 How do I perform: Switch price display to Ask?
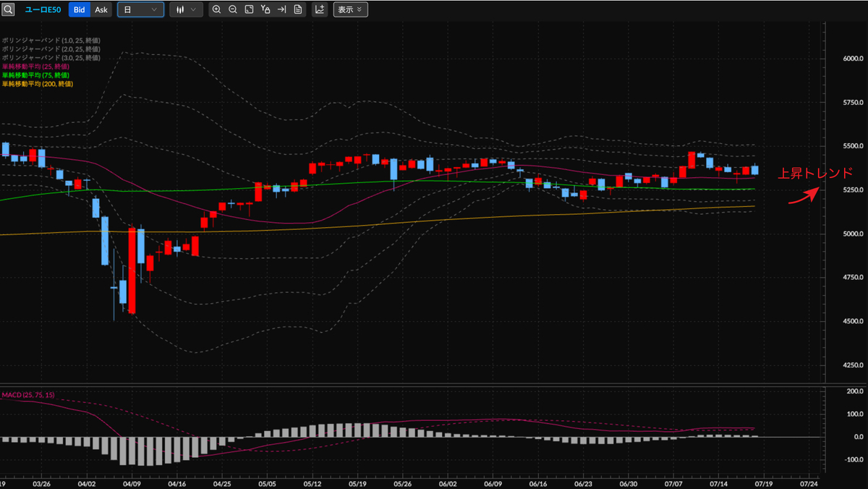click(101, 10)
